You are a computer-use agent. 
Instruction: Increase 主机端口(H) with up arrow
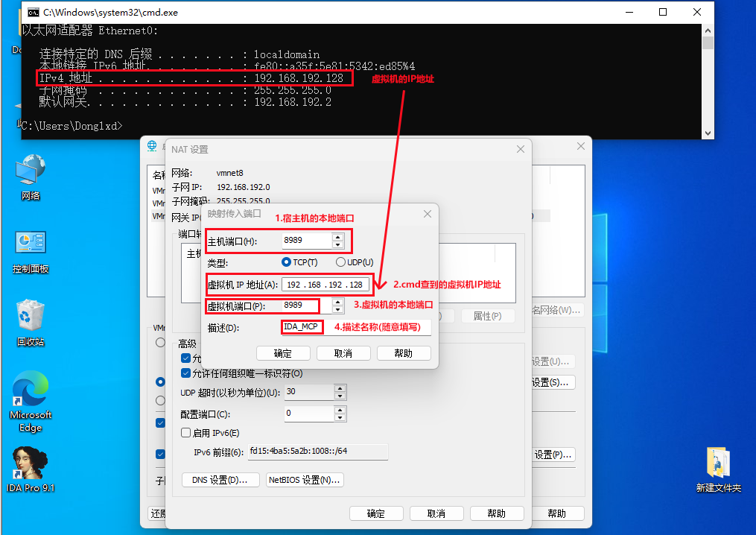click(338, 237)
